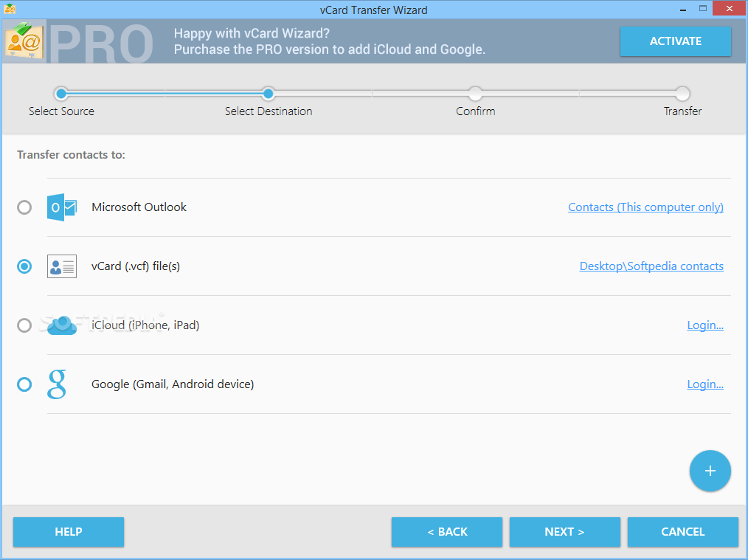The width and height of the screenshot is (748, 560).
Task: Click the Select Destination step marker
Action: pos(269,94)
